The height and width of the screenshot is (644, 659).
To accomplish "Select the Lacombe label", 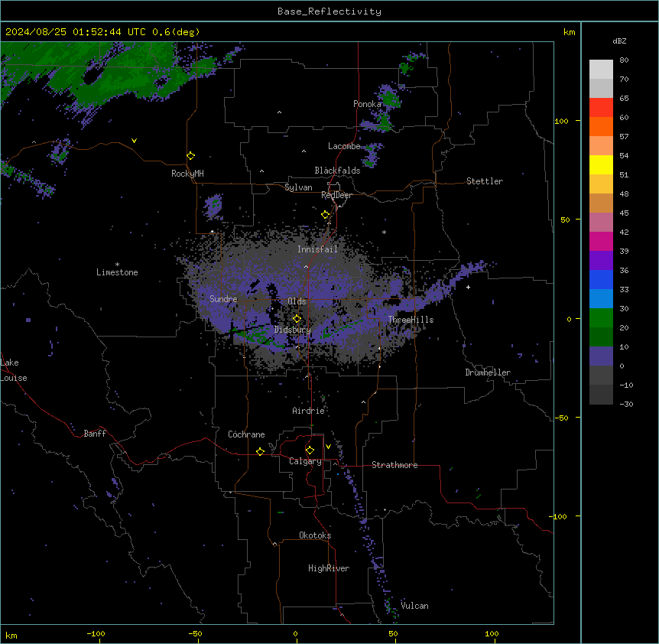I will [x=344, y=146].
